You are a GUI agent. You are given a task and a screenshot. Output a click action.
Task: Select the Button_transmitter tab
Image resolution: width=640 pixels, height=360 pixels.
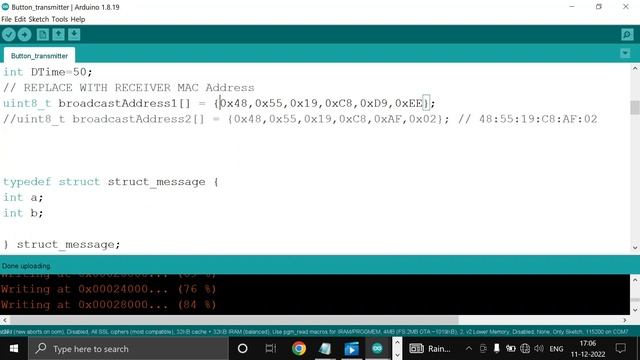(x=39, y=56)
